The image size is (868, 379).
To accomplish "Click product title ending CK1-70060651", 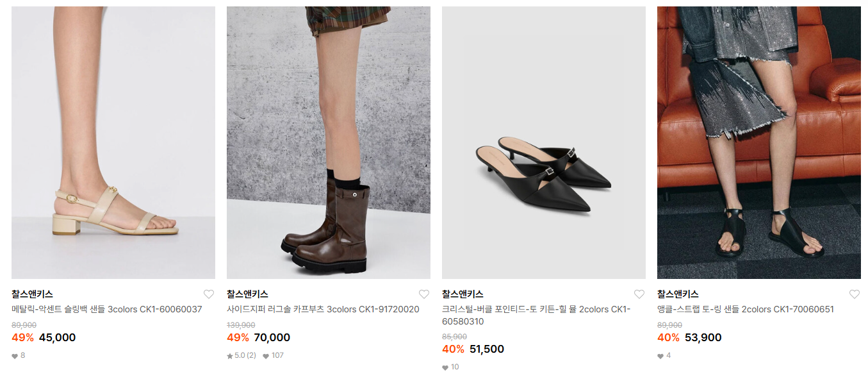I will [x=746, y=309].
